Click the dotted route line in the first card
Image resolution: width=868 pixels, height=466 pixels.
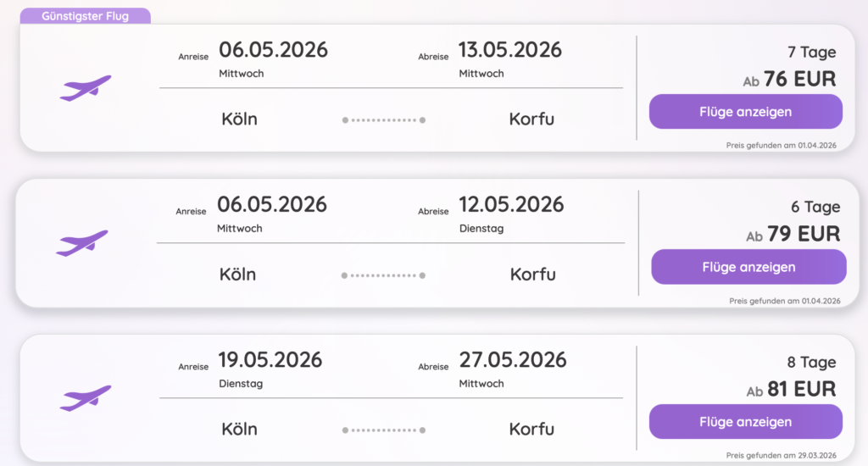coord(384,120)
